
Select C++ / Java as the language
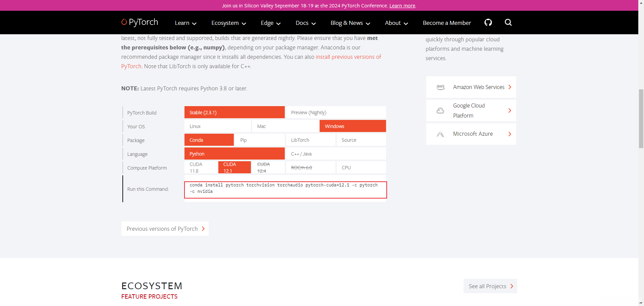336,154
